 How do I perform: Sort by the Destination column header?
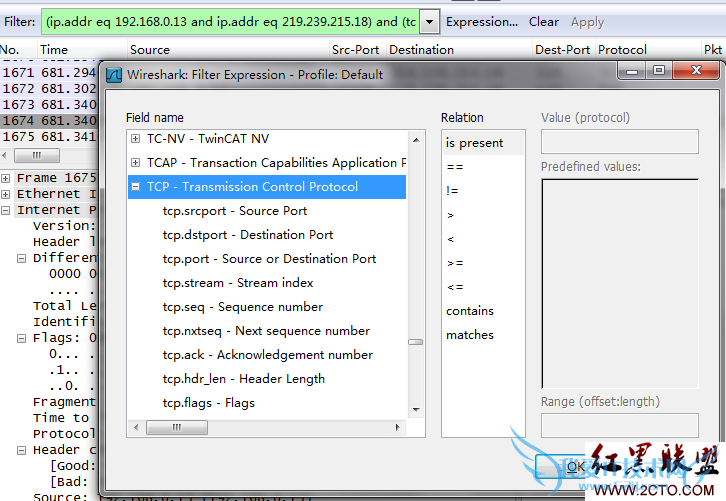pos(459,50)
